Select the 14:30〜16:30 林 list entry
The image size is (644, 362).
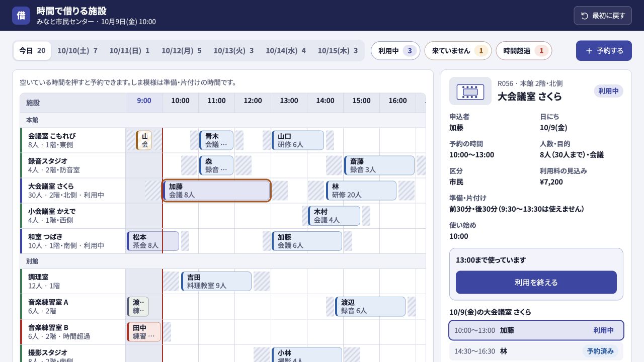pos(536,351)
